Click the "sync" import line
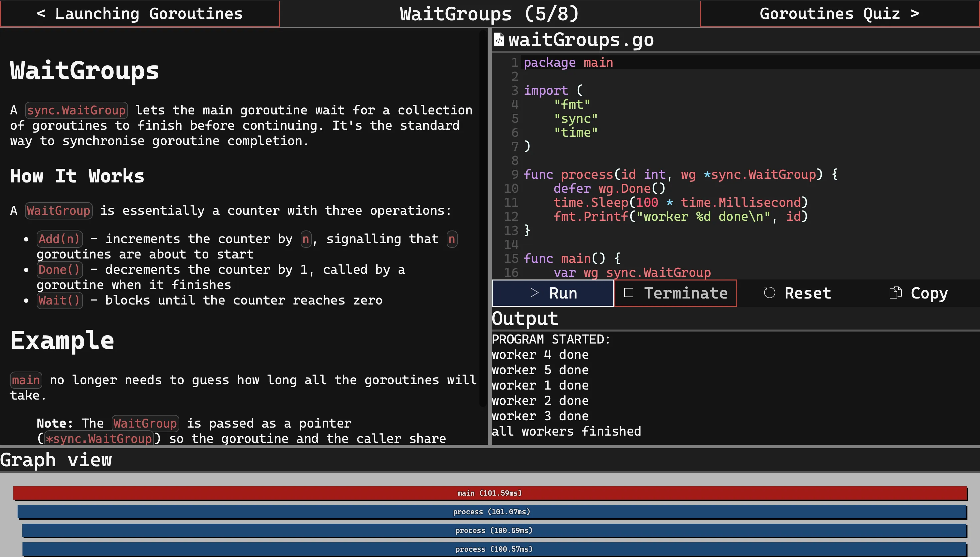Screen dimensions: 980x557 pos(576,119)
